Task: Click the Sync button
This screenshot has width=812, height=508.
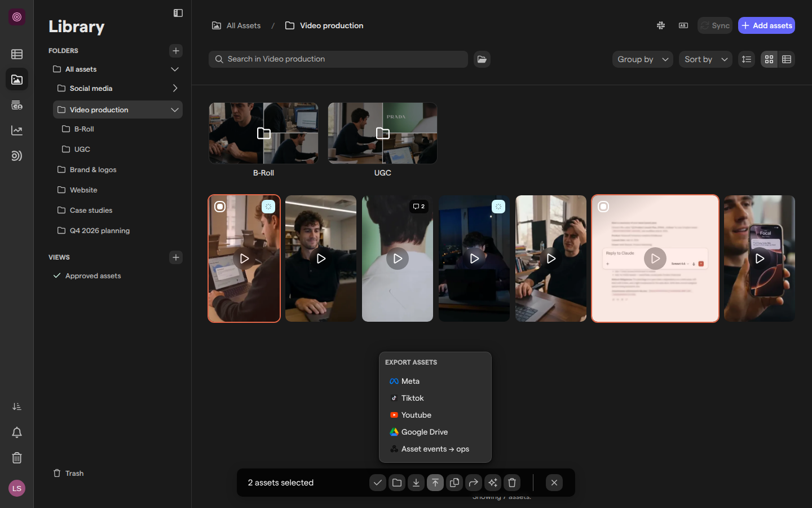Action: coord(715,25)
